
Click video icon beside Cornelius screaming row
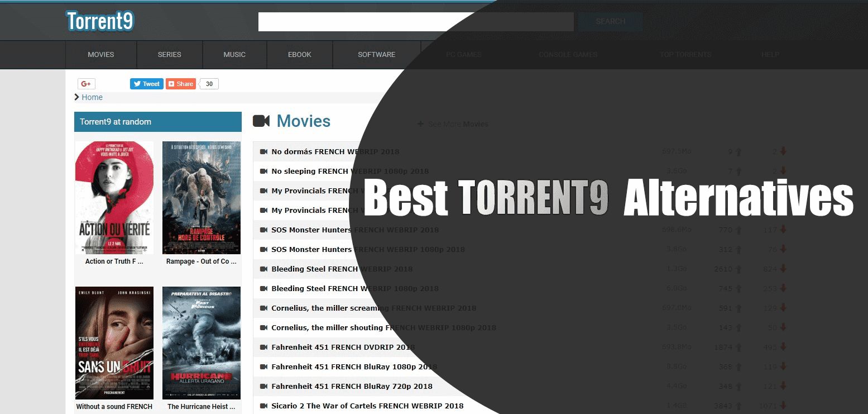click(264, 308)
